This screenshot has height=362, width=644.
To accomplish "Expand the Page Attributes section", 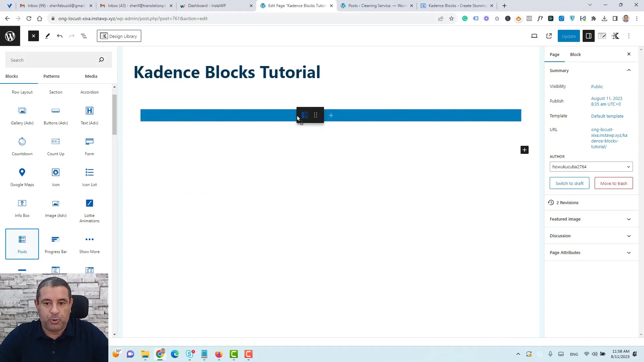I will (x=590, y=252).
